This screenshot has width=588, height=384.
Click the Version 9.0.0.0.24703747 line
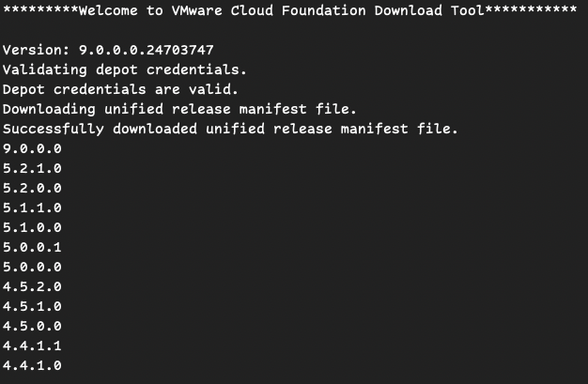coord(108,50)
